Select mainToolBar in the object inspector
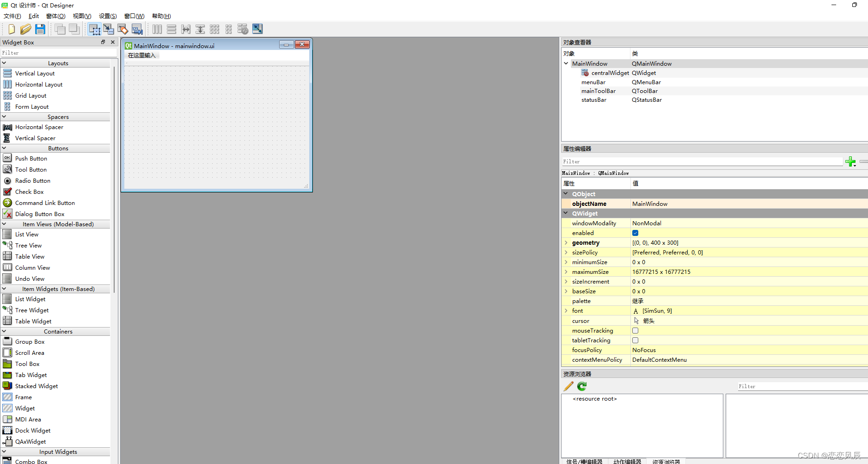Image resolution: width=868 pixels, height=464 pixels. click(x=599, y=91)
